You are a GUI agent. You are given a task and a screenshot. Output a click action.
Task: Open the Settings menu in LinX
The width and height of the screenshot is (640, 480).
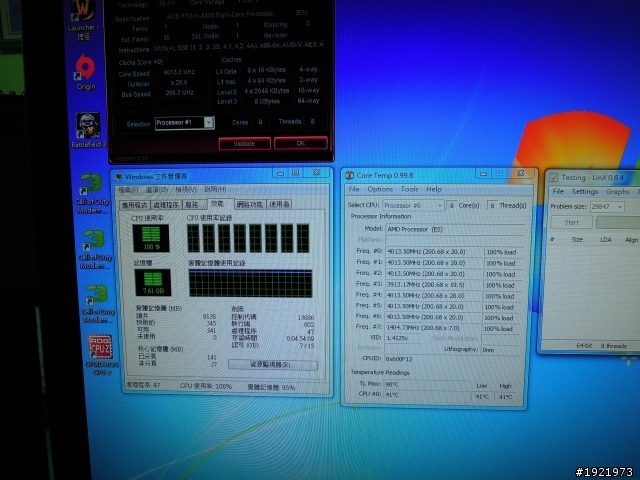[584, 191]
